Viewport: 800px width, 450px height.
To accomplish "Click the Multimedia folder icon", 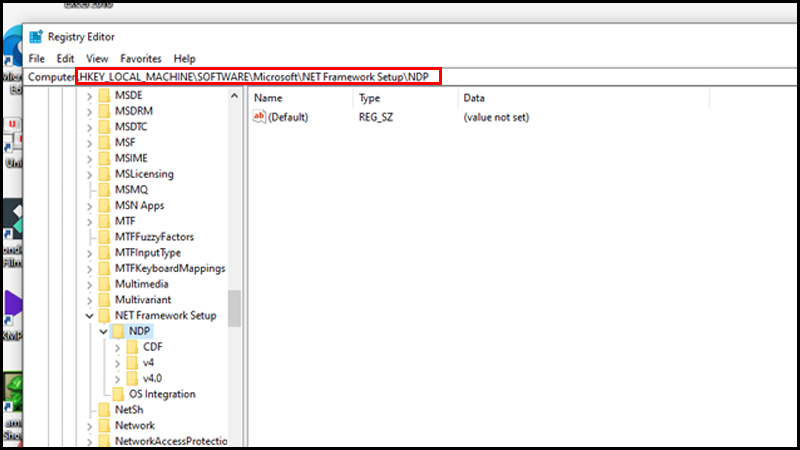I will [104, 284].
